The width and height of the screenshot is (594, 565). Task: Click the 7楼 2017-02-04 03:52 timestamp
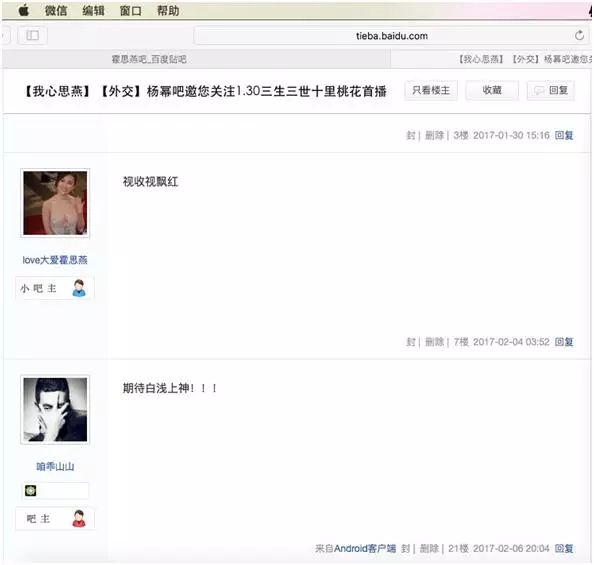[x=502, y=342]
